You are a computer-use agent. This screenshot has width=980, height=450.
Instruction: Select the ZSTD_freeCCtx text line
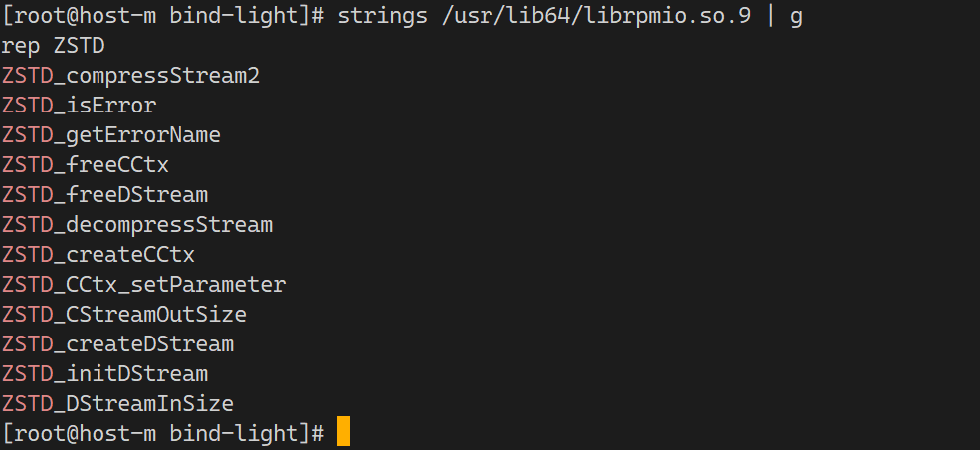(86, 165)
